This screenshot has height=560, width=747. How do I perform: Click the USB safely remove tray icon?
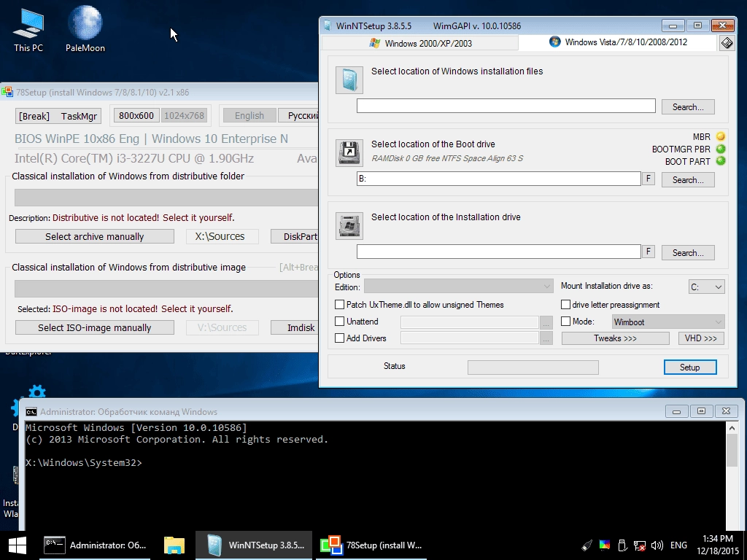[622, 545]
